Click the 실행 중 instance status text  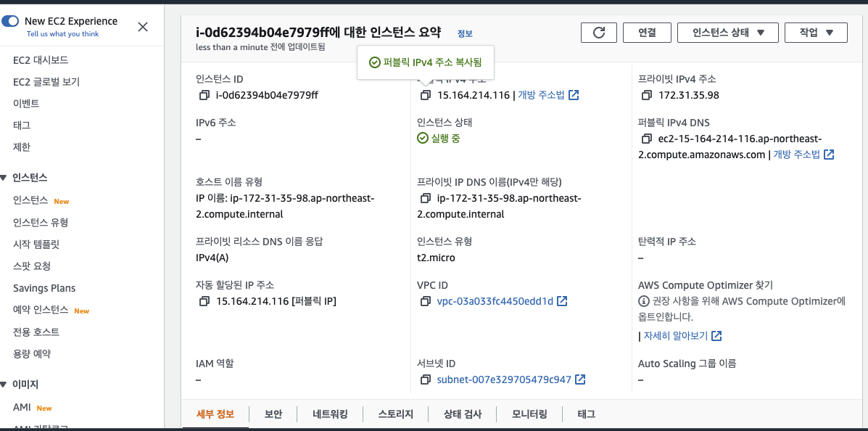(445, 139)
